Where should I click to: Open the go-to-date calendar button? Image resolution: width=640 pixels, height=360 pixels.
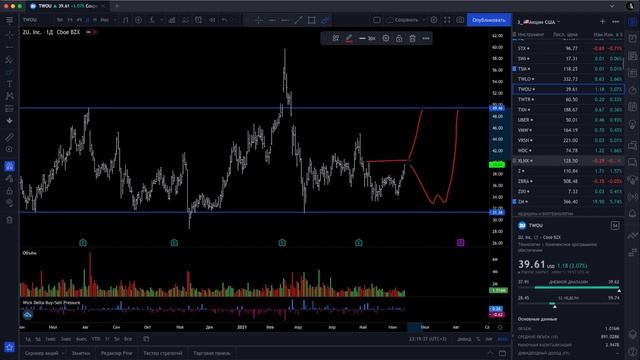point(146,339)
